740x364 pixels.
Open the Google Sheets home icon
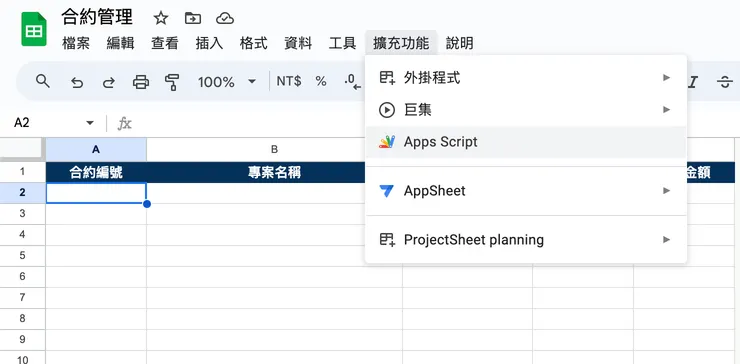(34, 29)
